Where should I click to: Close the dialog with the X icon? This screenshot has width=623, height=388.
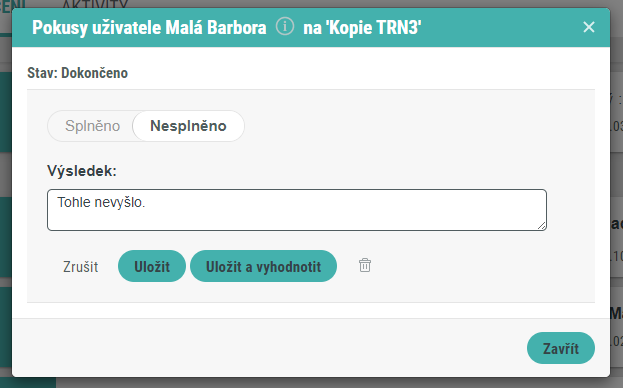(588, 27)
